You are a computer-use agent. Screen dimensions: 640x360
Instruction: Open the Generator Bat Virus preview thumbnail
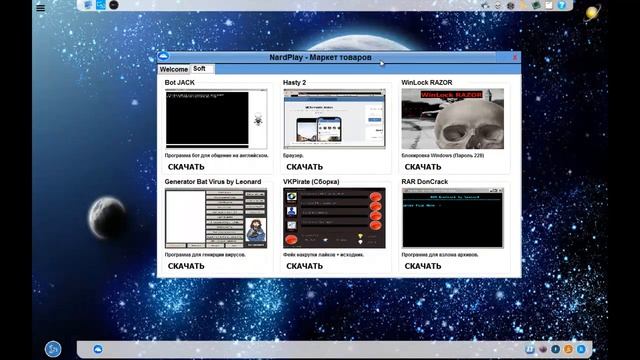216,218
